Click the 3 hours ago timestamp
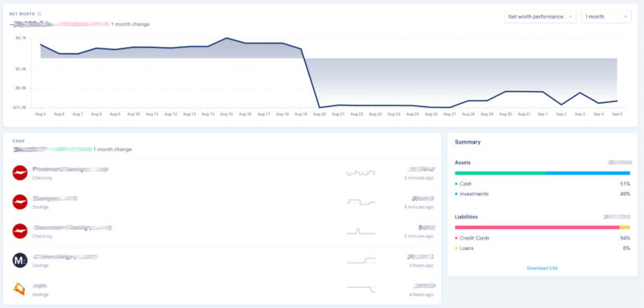 [421, 265]
